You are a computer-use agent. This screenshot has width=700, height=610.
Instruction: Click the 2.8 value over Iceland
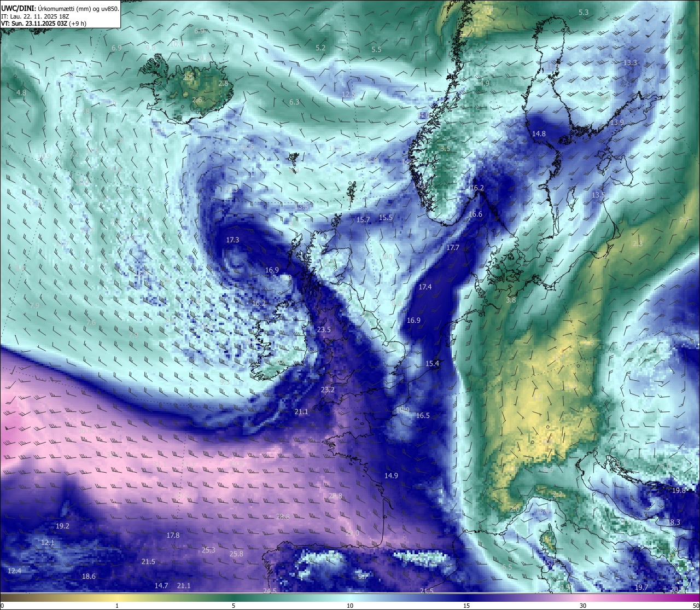223,84
